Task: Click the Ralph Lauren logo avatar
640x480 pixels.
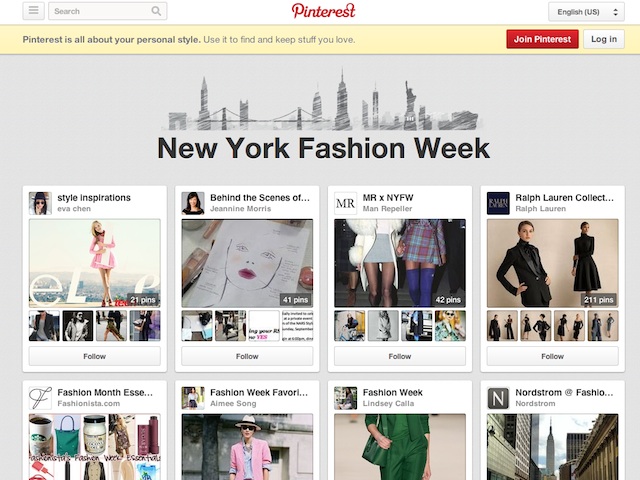Action: [x=498, y=203]
